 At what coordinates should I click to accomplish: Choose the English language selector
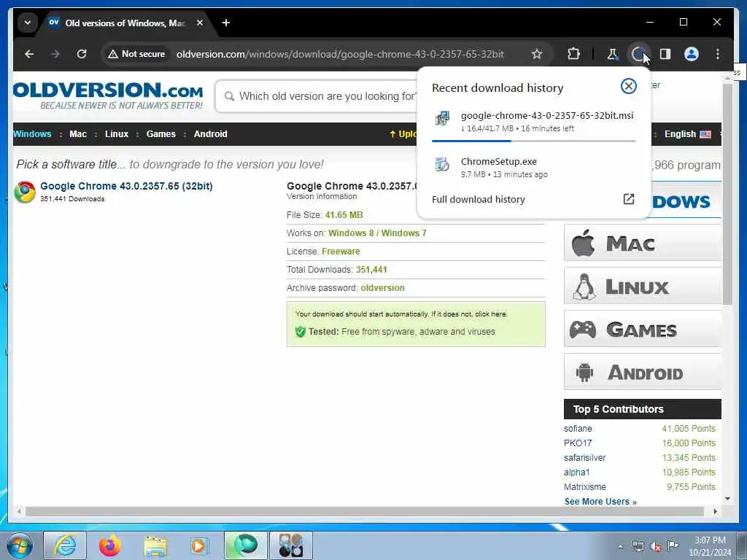coord(688,134)
